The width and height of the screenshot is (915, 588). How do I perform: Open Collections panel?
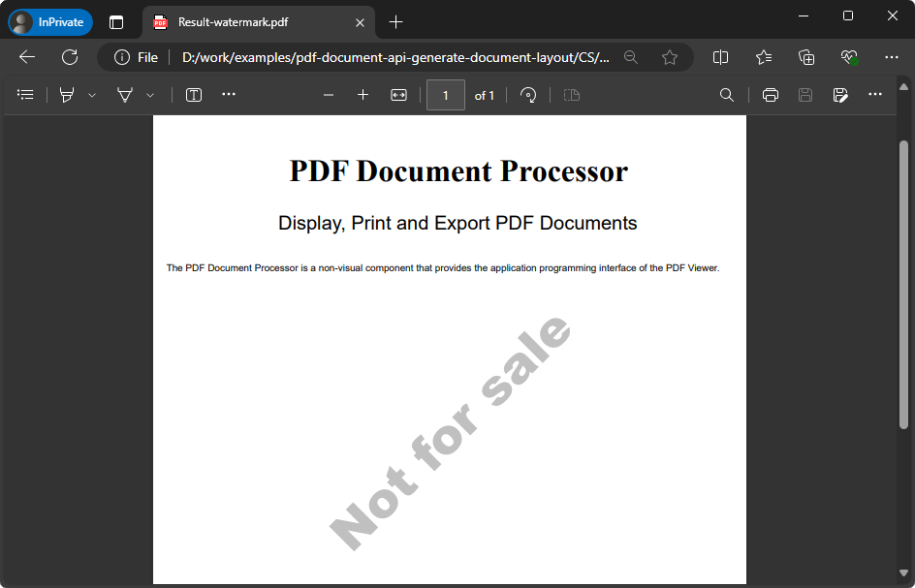click(x=806, y=57)
